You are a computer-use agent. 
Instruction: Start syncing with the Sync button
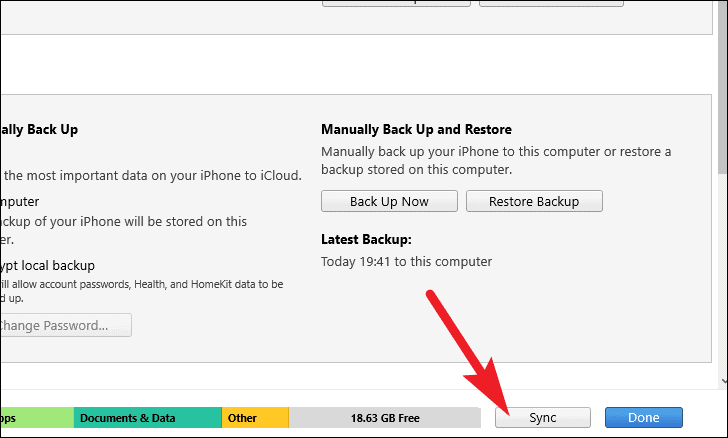(x=543, y=418)
